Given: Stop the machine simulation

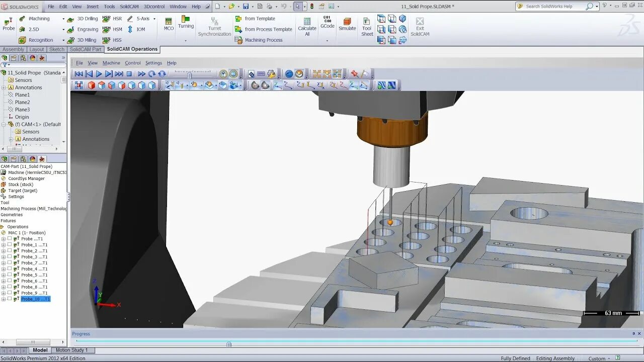Looking at the screenshot, I should tap(129, 74).
